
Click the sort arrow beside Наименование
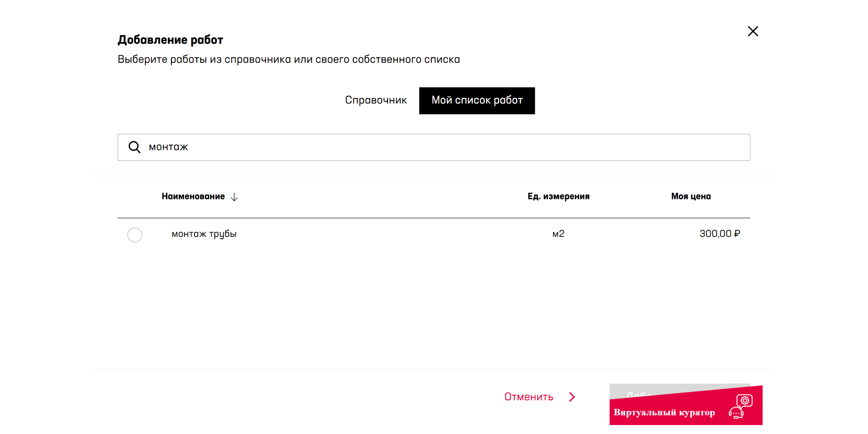234,197
